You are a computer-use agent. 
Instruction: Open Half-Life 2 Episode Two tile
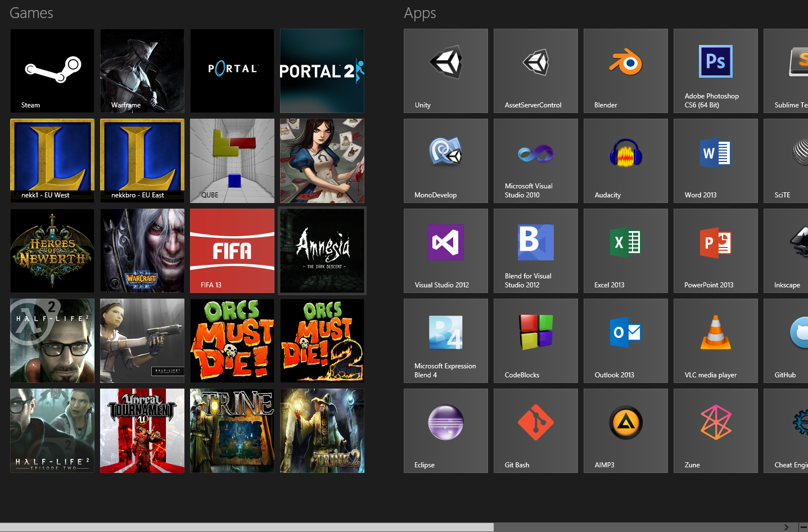click(x=52, y=431)
